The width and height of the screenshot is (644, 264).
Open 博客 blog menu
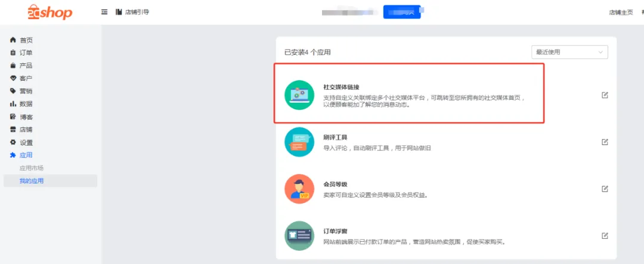pyautogui.click(x=26, y=117)
